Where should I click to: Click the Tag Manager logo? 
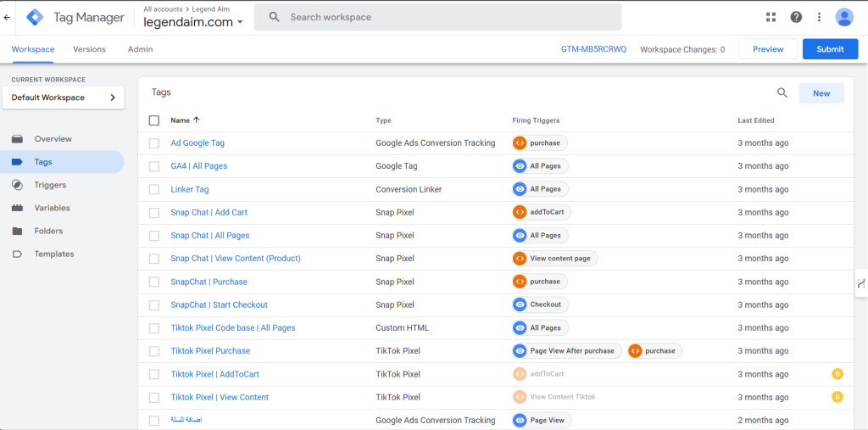coord(35,17)
